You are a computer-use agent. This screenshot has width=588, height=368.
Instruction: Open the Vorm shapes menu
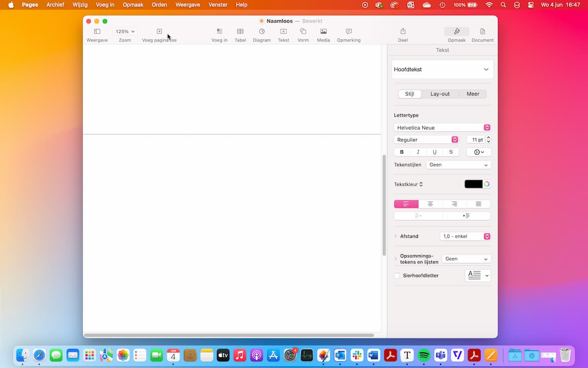[303, 31]
